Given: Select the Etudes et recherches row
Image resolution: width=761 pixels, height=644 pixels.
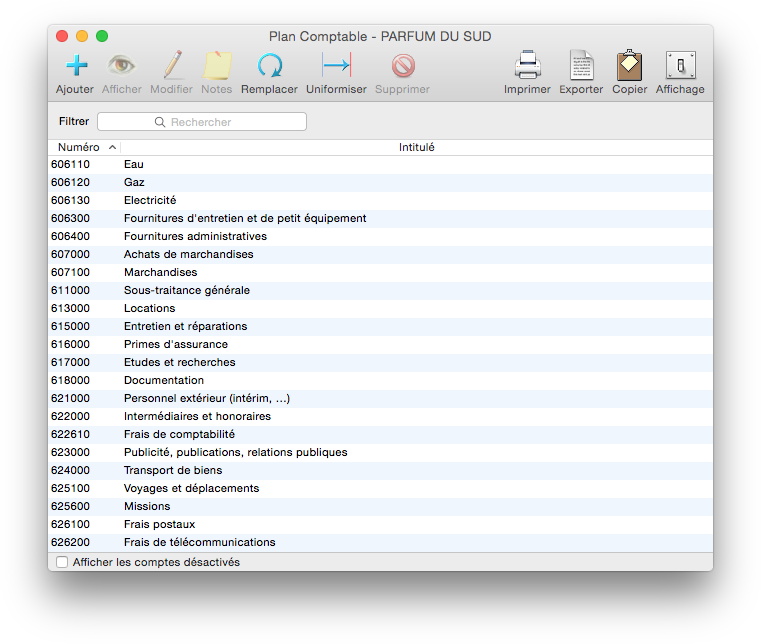Looking at the screenshot, I should pos(380,362).
